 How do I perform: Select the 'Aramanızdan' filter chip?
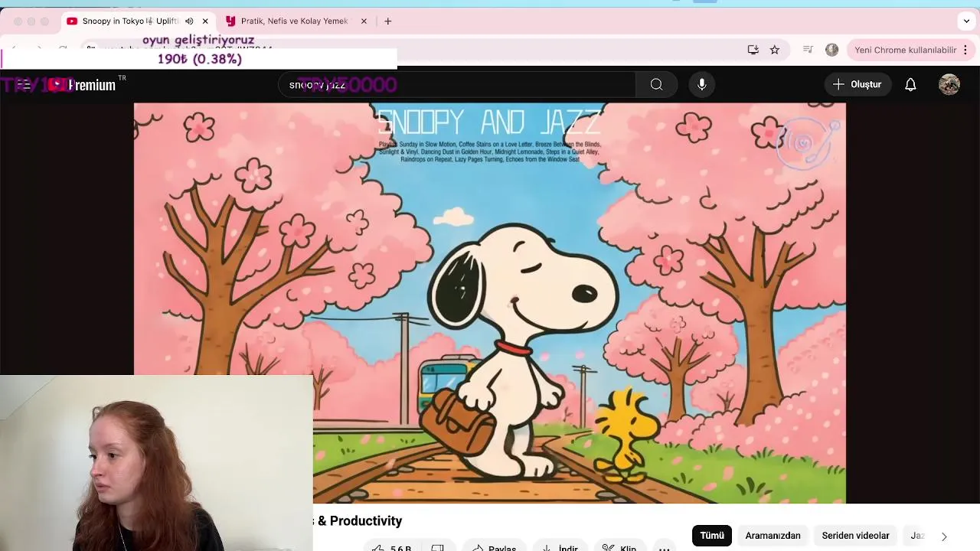pyautogui.click(x=773, y=536)
